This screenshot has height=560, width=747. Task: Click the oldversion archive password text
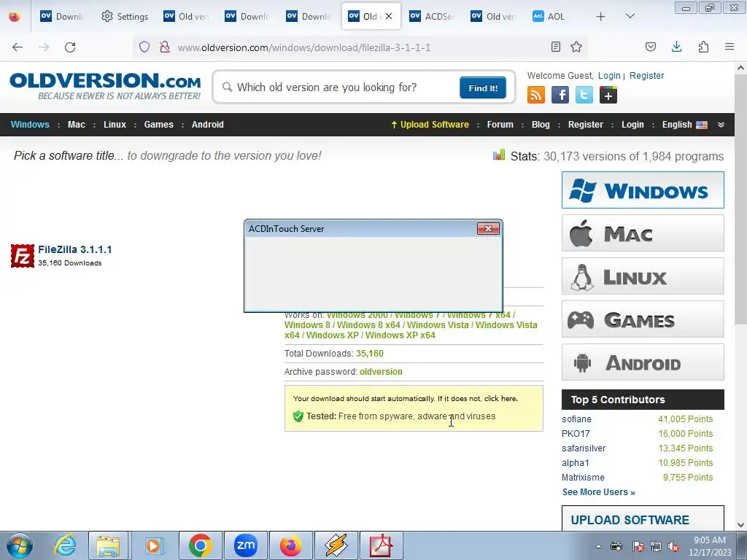(x=381, y=372)
